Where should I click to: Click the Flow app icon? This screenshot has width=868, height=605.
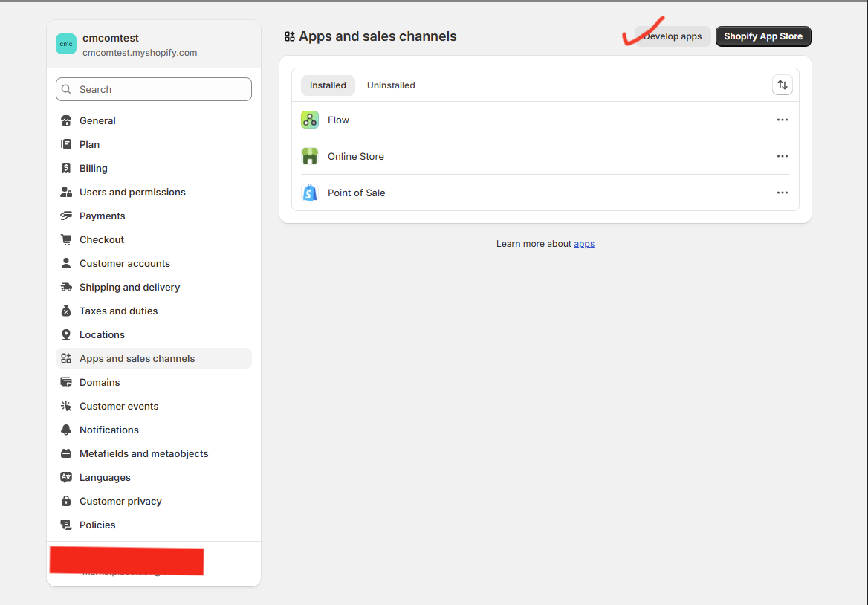[310, 120]
